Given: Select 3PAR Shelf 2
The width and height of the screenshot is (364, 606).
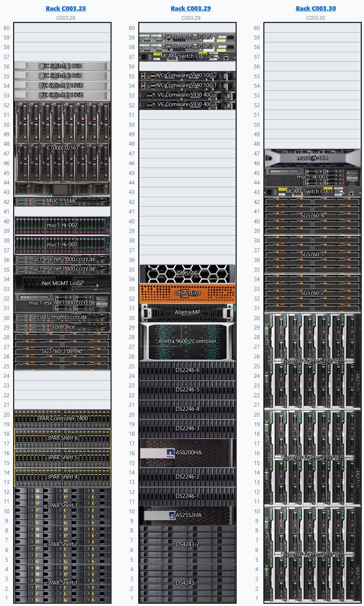Looking at the screenshot, I should pyautogui.click(x=62, y=545).
